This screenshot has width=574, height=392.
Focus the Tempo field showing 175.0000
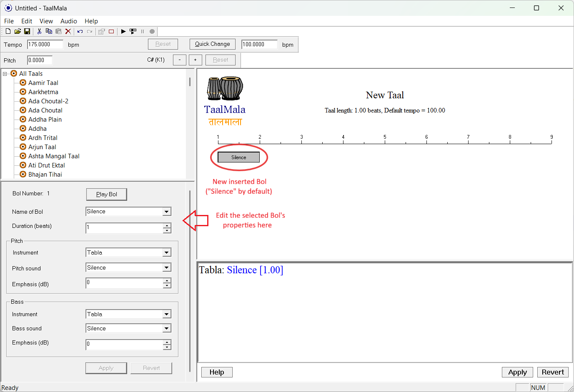pos(45,45)
